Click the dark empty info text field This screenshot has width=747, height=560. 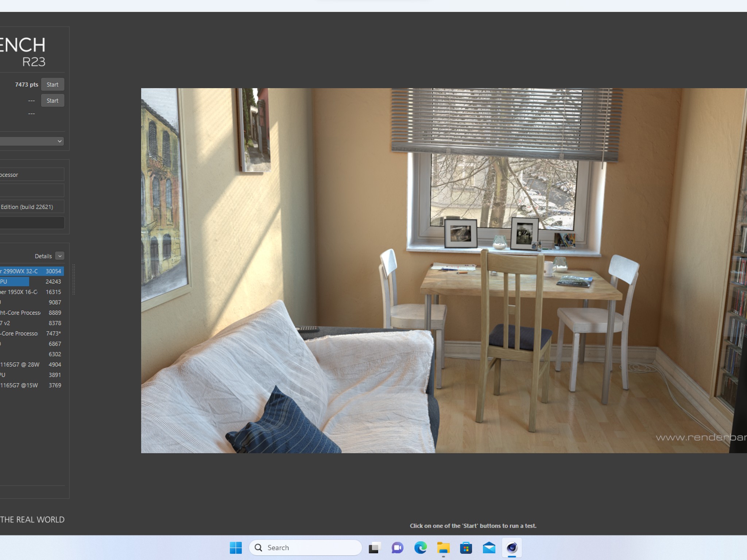pos(32,223)
